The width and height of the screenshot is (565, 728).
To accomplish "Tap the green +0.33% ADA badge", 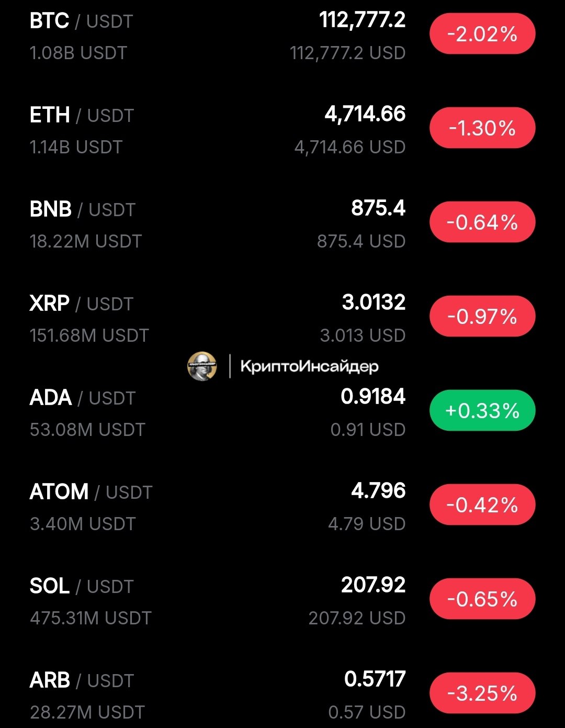I will coord(482,411).
